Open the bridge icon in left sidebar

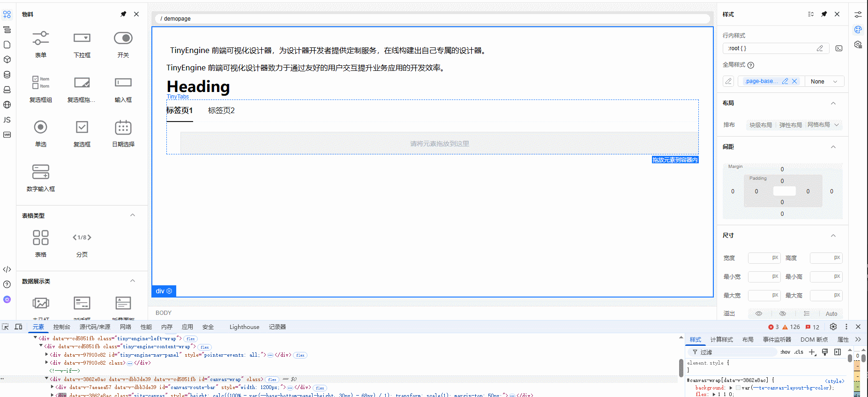tap(7, 90)
